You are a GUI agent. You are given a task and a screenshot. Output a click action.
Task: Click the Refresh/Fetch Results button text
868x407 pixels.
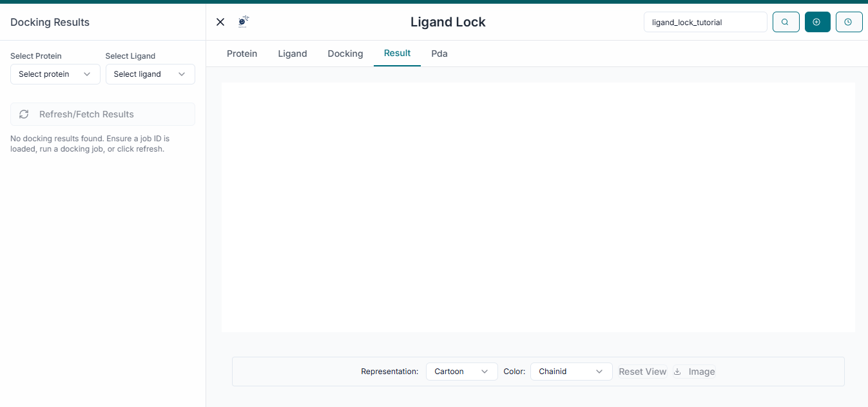[86, 114]
